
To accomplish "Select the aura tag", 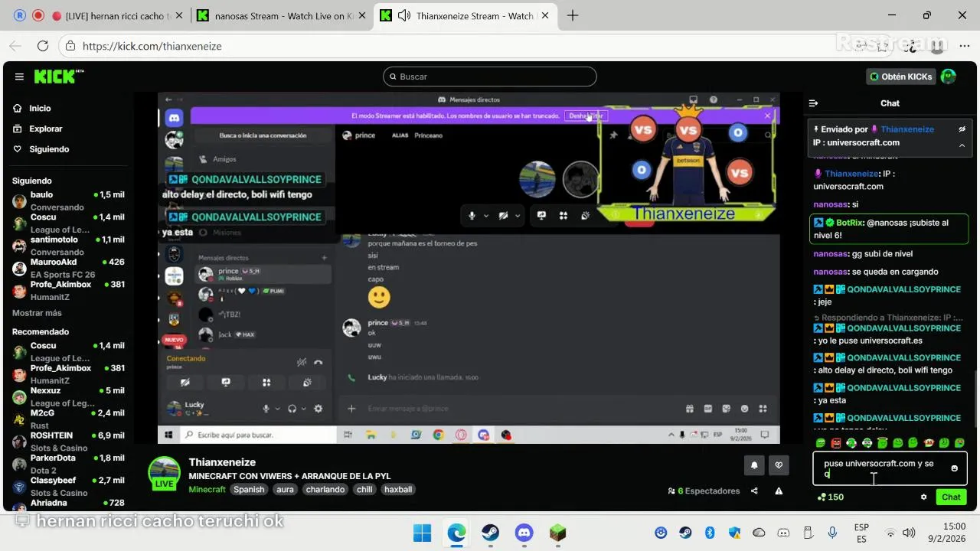I will pyautogui.click(x=285, y=489).
